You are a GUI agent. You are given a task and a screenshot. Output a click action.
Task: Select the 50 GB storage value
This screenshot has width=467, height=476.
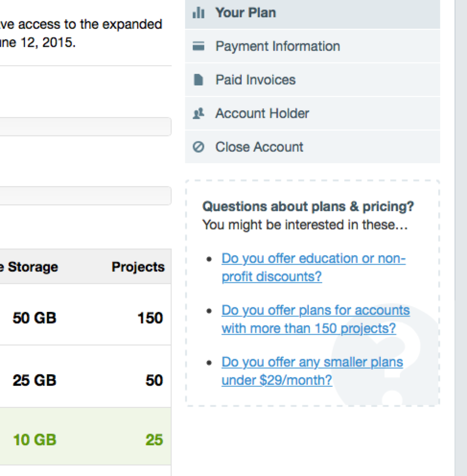[x=34, y=318]
